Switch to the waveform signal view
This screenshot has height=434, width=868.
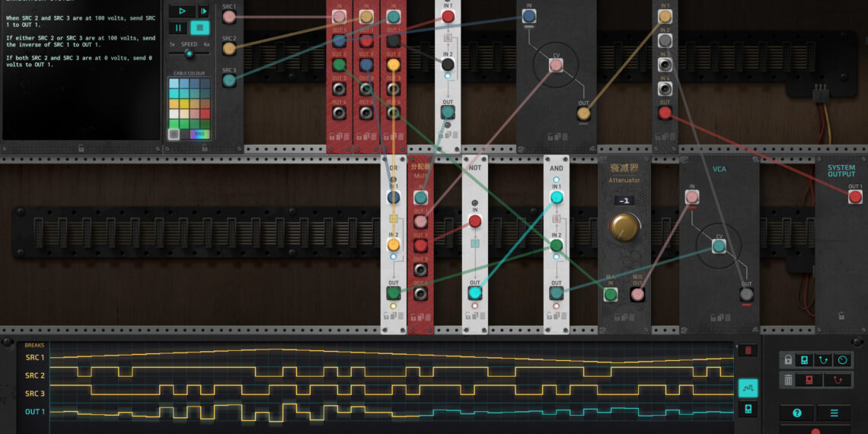(x=748, y=388)
